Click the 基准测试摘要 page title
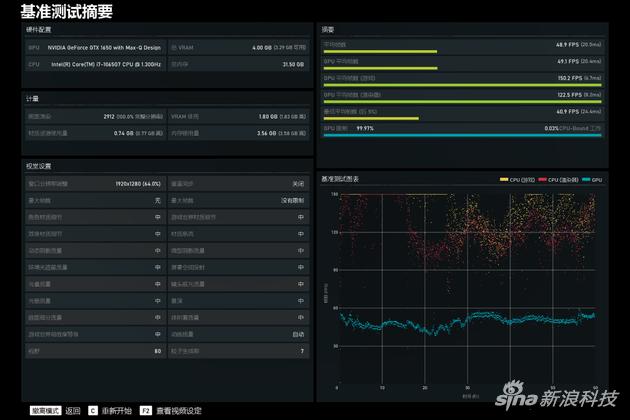This screenshot has height=420, width=630. (x=66, y=11)
